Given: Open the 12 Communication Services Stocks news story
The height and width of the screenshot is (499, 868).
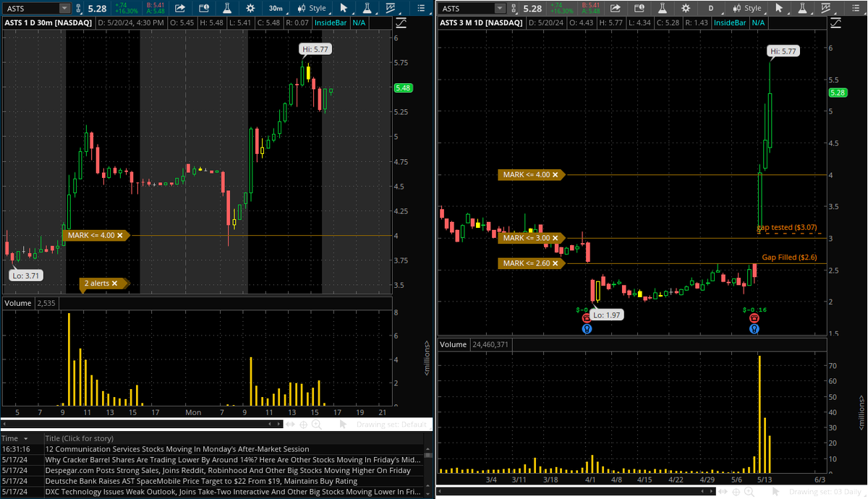Looking at the screenshot, I should 176,449.
